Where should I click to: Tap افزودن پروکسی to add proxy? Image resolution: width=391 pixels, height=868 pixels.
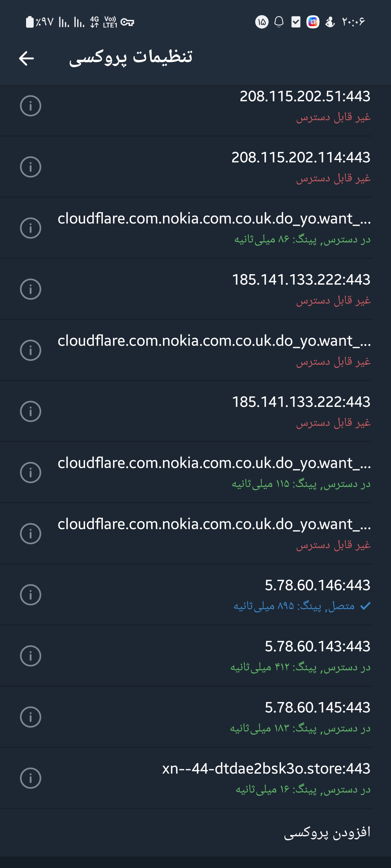(x=327, y=832)
